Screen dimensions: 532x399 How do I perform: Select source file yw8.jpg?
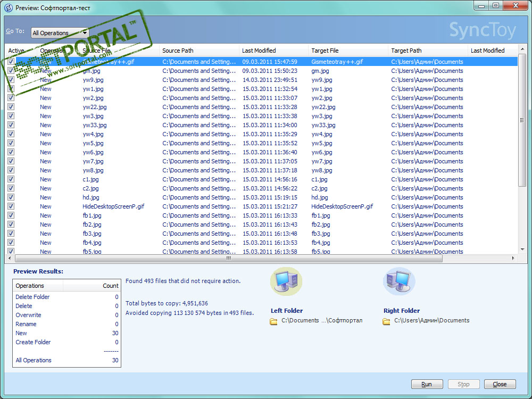(x=93, y=170)
